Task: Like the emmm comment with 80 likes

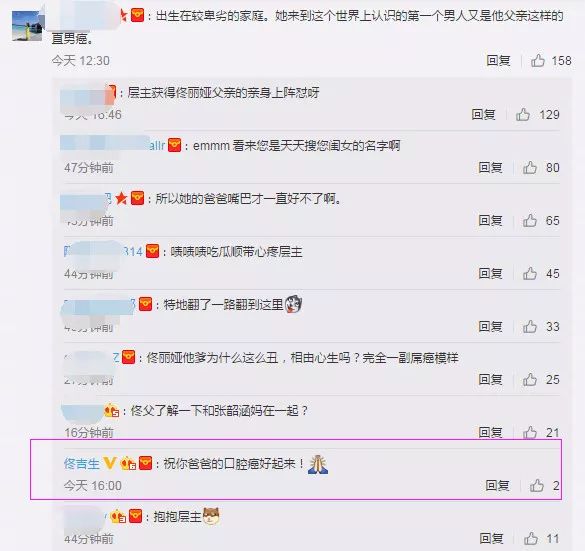Action: click(530, 168)
